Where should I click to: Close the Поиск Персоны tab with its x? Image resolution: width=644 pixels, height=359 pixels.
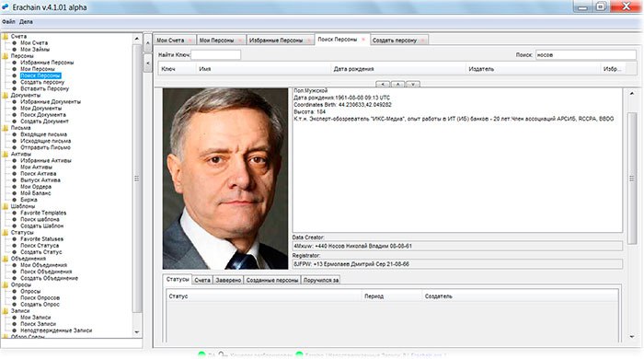tap(363, 40)
